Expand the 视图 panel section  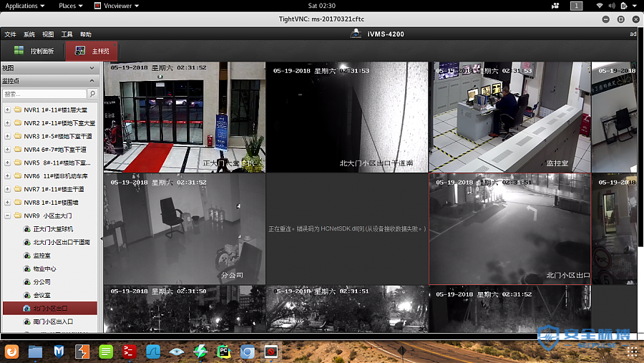click(92, 68)
